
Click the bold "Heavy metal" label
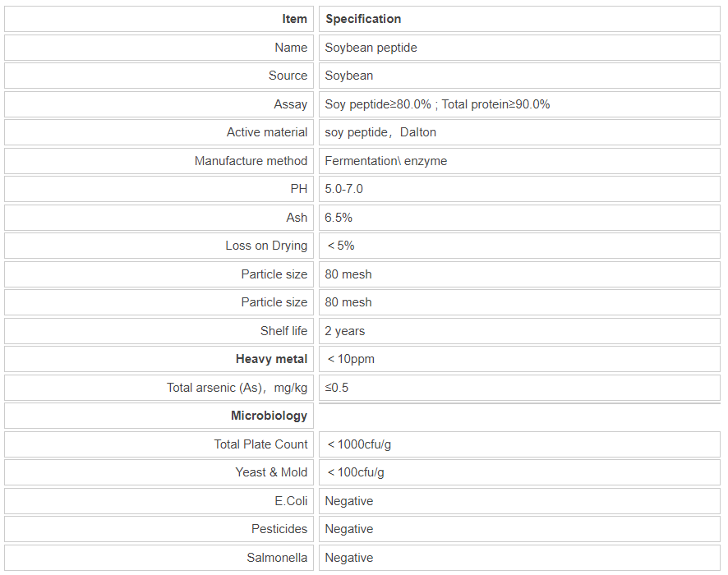coord(271,359)
